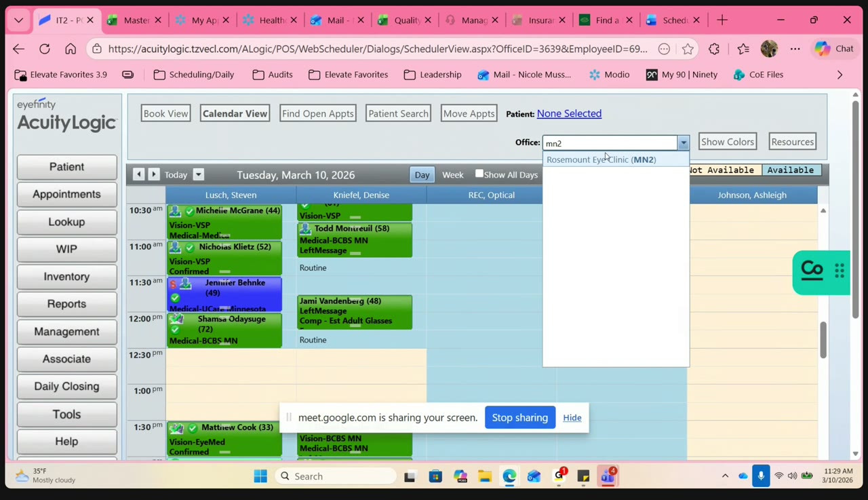Open File Explorer from the taskbar
Viewport: 868px width, 500px height.
point(484,476)
